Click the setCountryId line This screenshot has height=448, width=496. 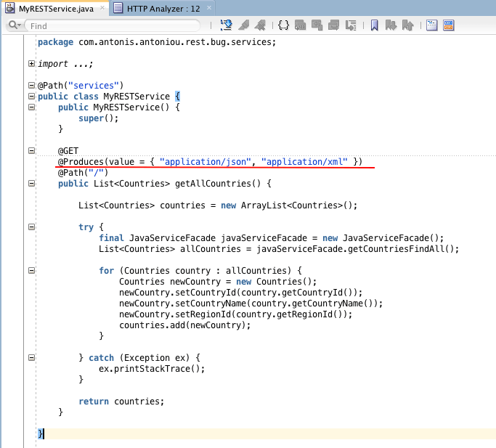coord(240,293)
